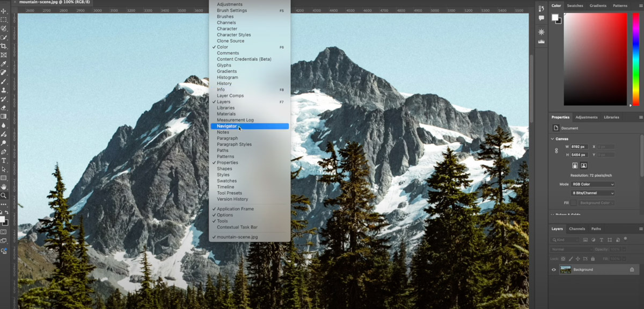Set canvas to landscape orientation

tap(584, 166)
